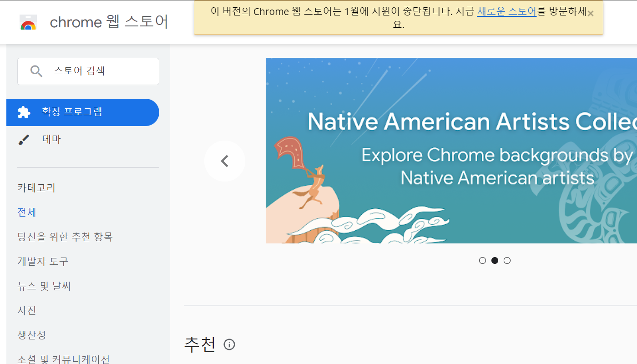
Task: Open the 개발자 도구 category
Action: [x=43, y=261]
